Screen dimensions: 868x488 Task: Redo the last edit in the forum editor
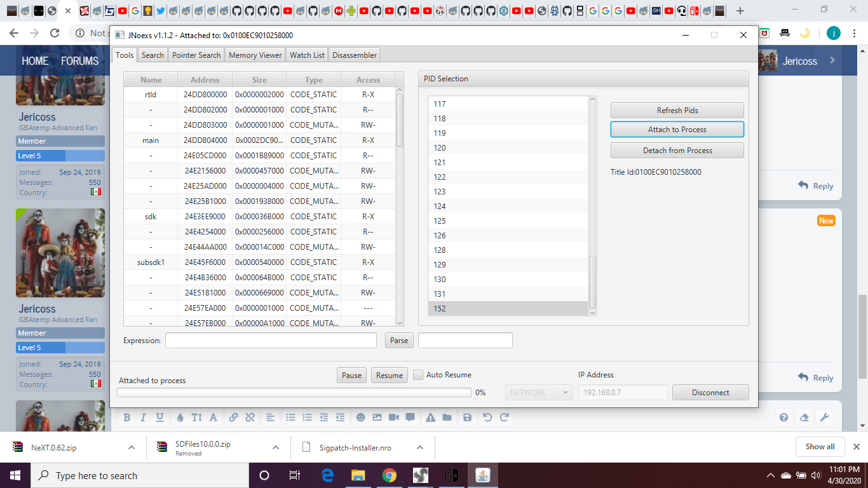coord(504,417)
